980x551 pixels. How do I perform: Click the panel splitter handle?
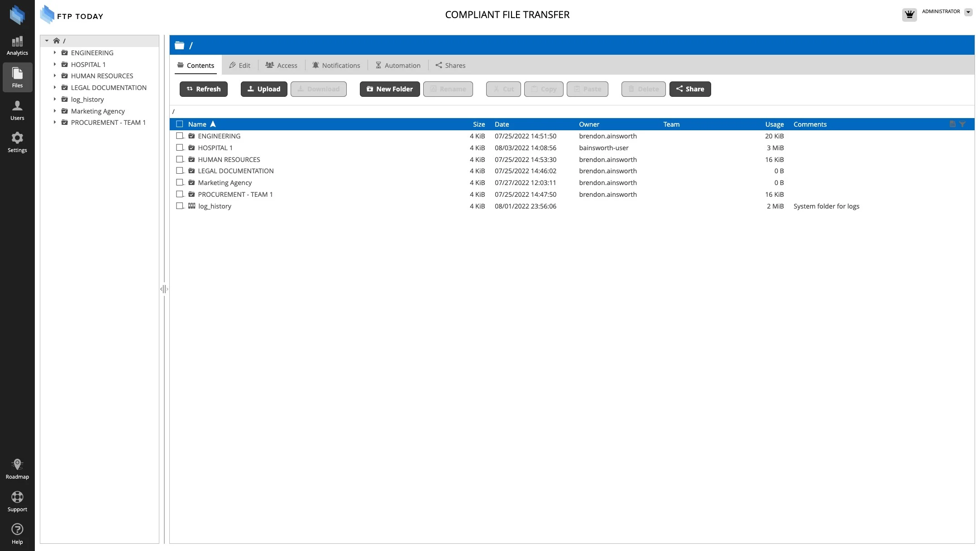164,289
